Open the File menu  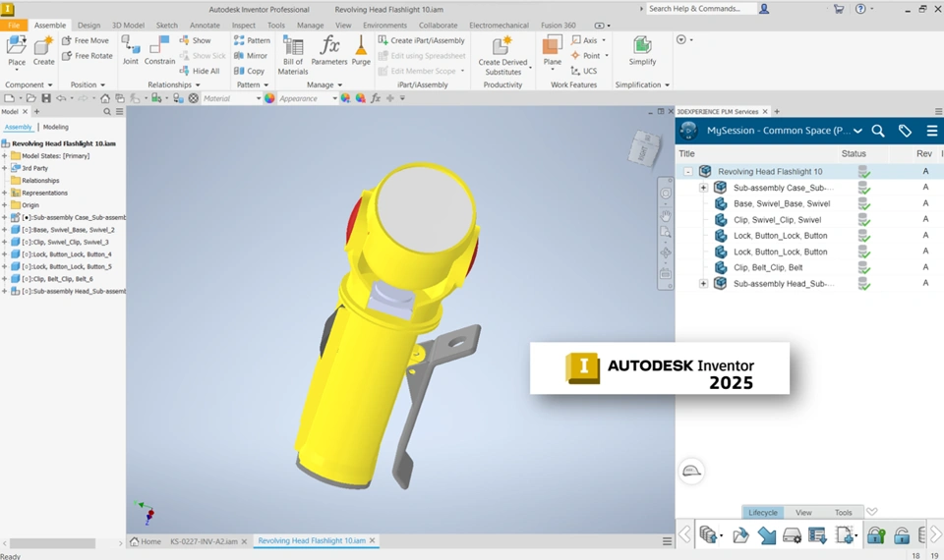14,26
